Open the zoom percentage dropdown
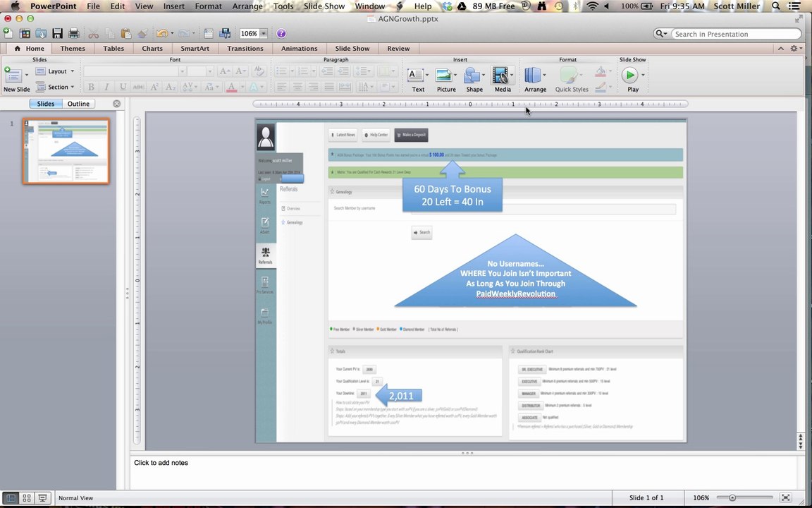The width and height of the screenshot is (812, 508). [x=264, y=33]
